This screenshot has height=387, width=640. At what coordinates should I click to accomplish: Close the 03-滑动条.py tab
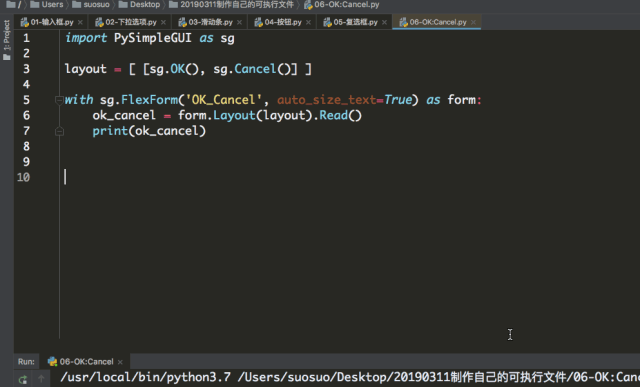point(239,22)
